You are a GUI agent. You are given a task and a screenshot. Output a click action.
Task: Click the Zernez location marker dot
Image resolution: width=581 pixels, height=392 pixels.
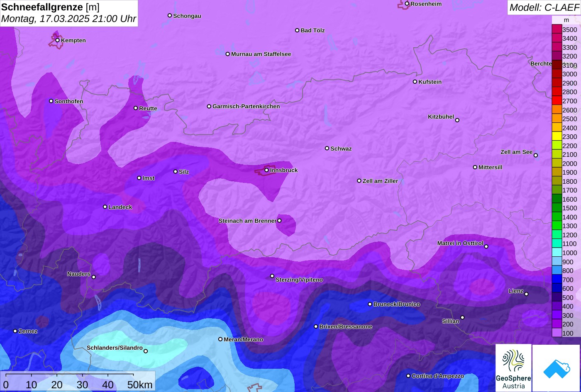click(x=15, y=331)
